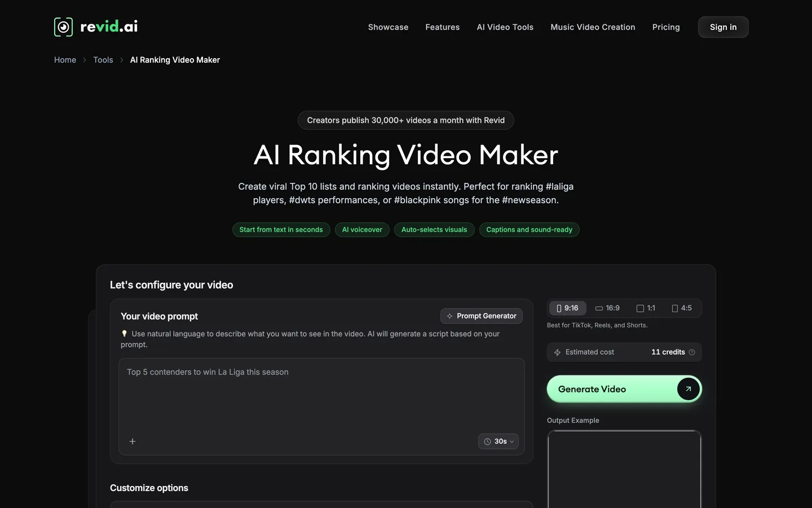Click the revid.ai logo icon
Screen dimensions: 812x508
coord(63,27)
